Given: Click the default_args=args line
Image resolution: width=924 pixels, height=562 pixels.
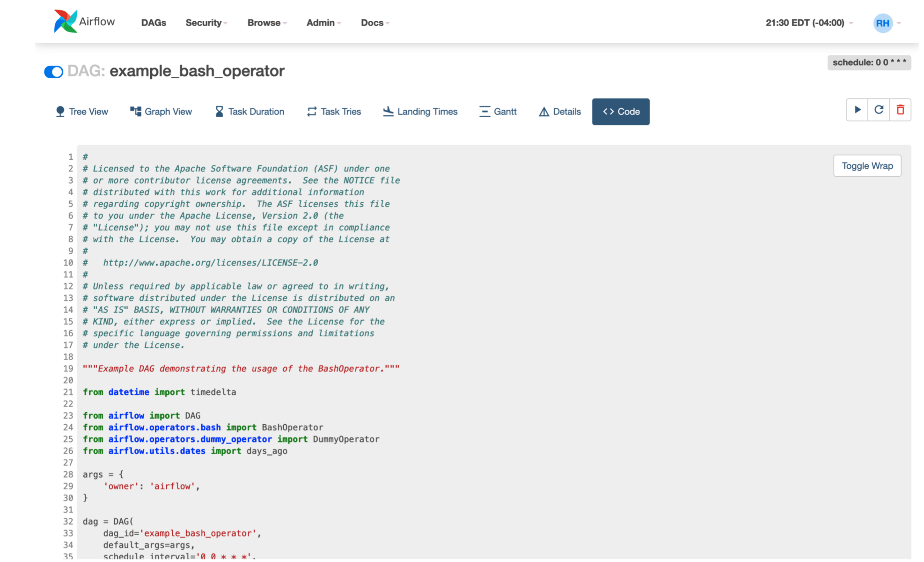Looking at the screenshot, I should click(x=149, y=545).
